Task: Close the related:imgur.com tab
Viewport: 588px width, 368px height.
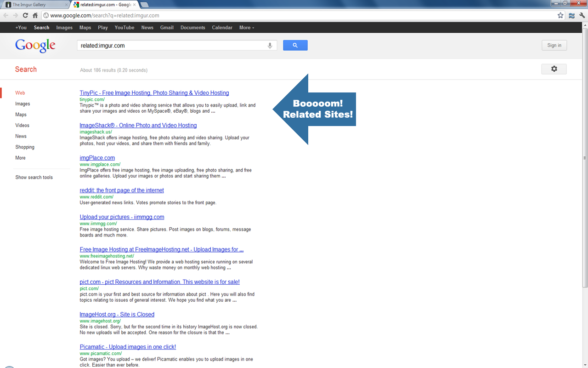Action: click(x=135, y=5)
